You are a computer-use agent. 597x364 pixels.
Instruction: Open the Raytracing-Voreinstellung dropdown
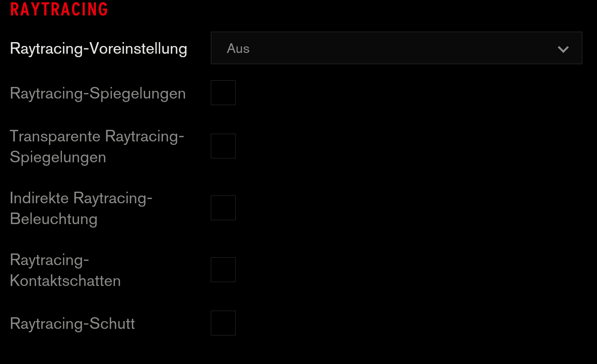point(396,48)
